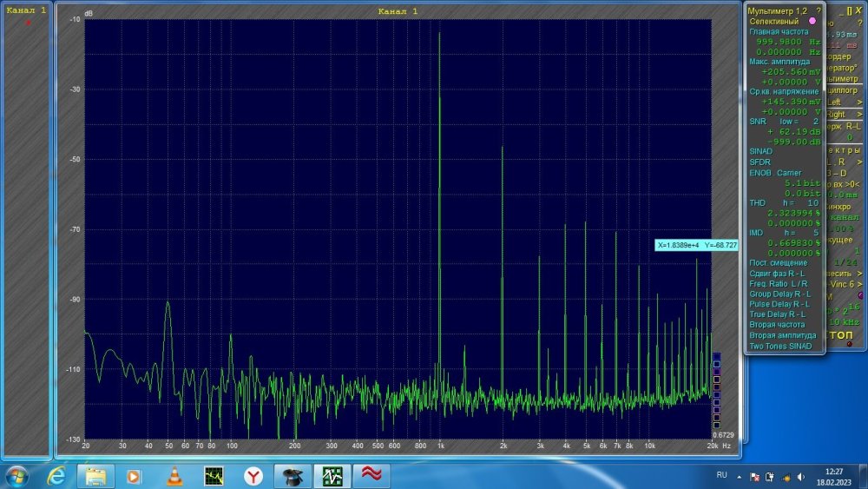
Task: Click the RU language indicator
Action: pos(721,476)
